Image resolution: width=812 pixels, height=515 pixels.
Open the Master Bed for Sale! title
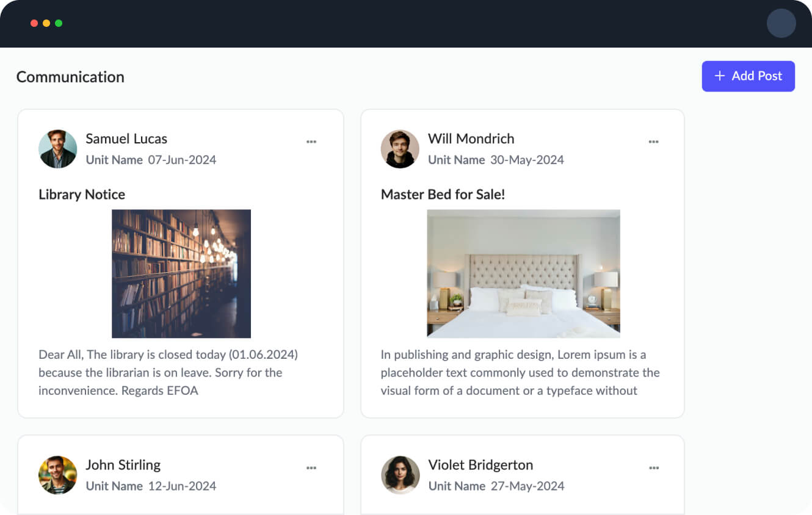pyautogui.click(x=443, y=195)
